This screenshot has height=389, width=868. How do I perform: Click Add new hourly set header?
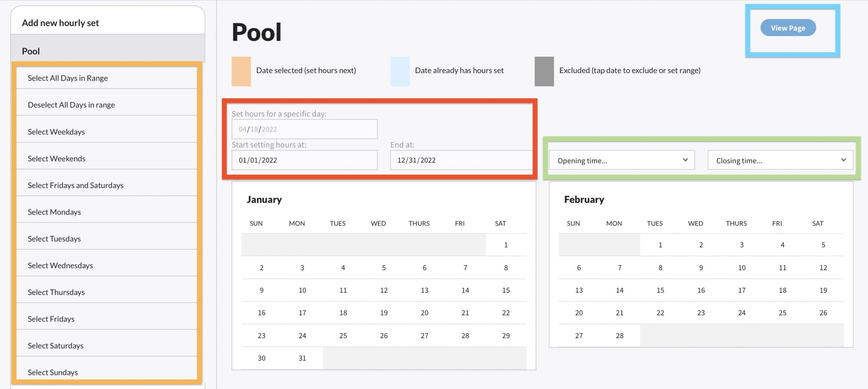click(x=60, y=23)
